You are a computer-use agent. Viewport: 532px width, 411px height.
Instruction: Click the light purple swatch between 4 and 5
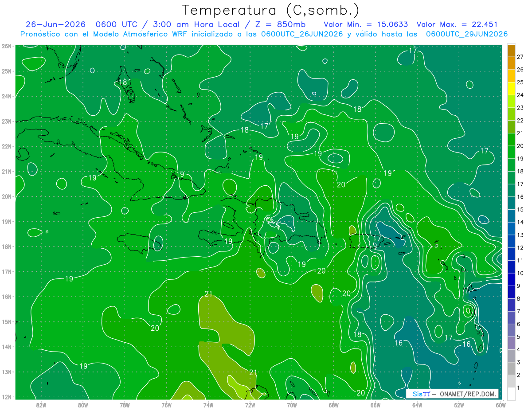click(511, 343)
